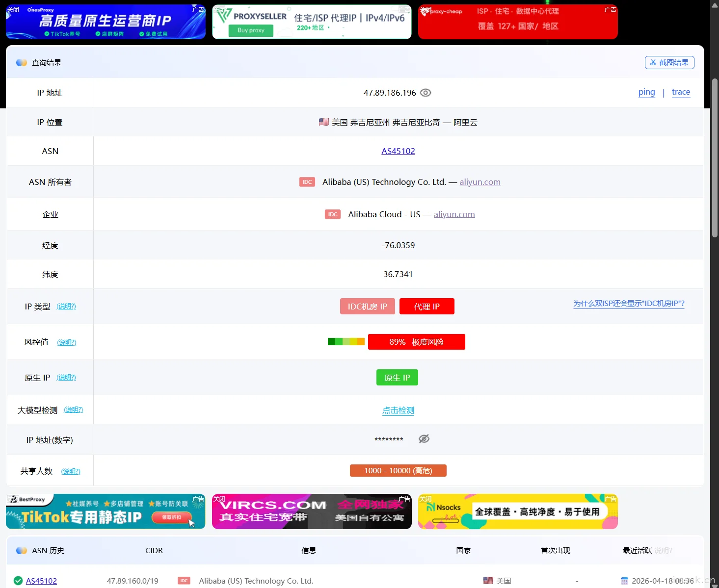719x588 pixels.
Task: Click the IDC机房 IP tag
Action: pos(368,307)
